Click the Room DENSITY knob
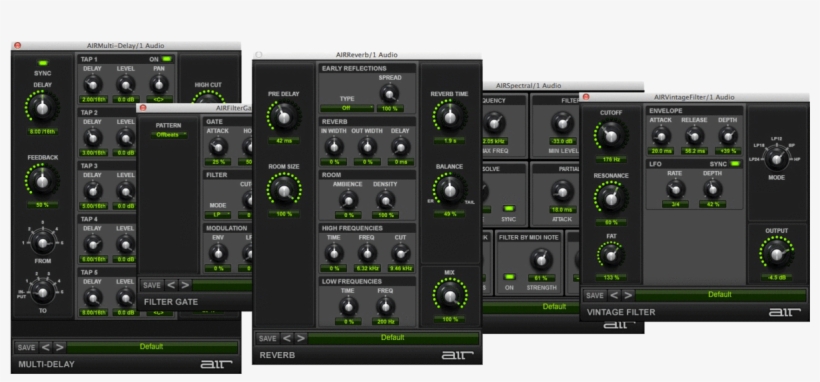 point(385,200)
